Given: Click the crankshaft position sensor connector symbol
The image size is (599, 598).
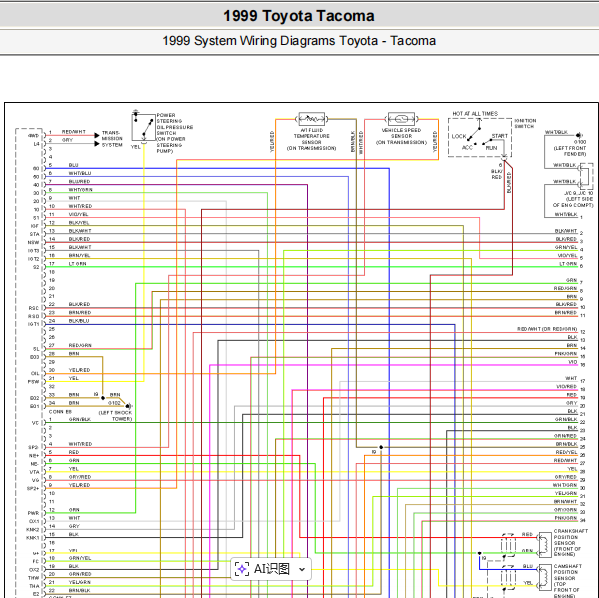Looking at the screenshot, I should click(545, 545).
